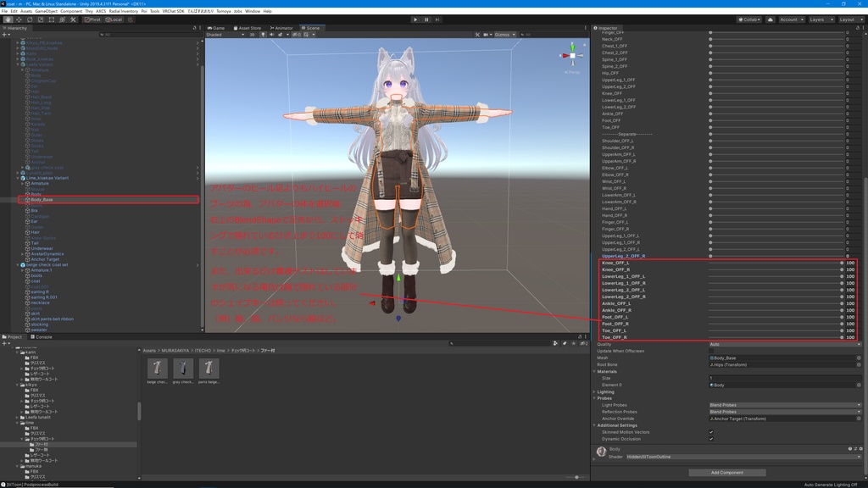This screenshot has width=868, height=488.
Task: Select the Move tool in the toolbar
Action: pyautogui.click(x=19, y=19)
